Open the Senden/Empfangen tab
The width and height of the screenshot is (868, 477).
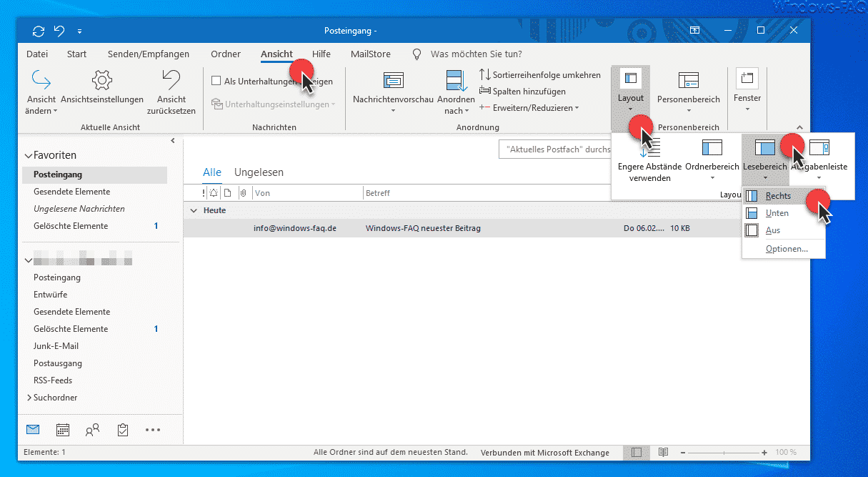point(149,54)
